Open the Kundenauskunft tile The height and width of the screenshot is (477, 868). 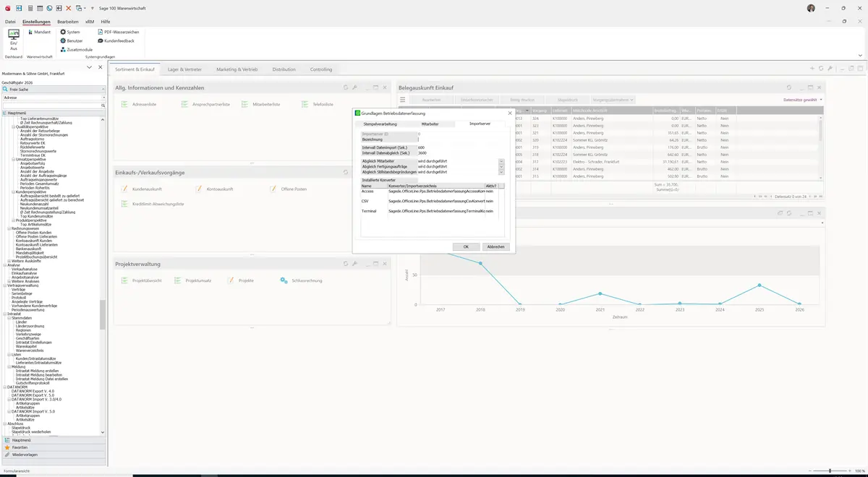[142, 189]
